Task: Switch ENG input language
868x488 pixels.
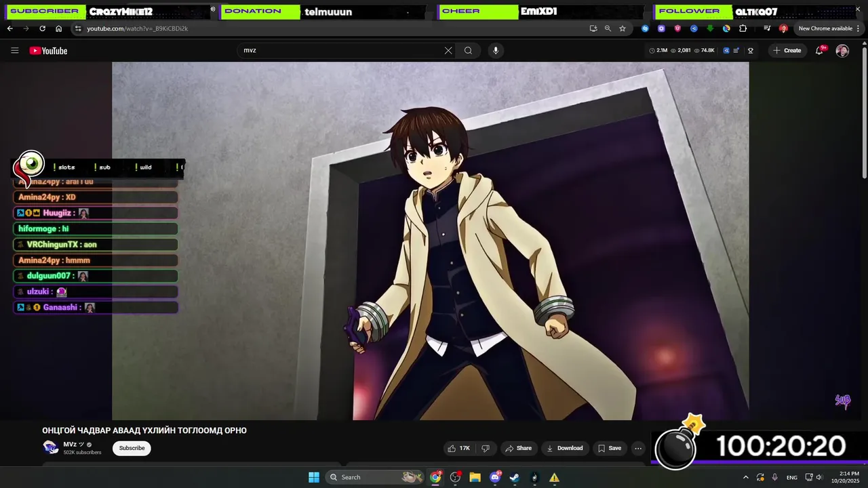Action: pyautogui.click(x=791, y=477)
